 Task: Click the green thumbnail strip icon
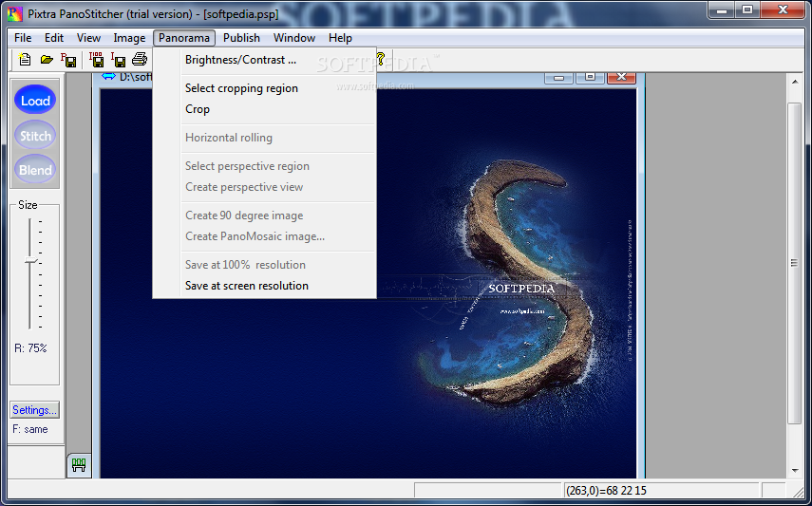pos(79,465)
